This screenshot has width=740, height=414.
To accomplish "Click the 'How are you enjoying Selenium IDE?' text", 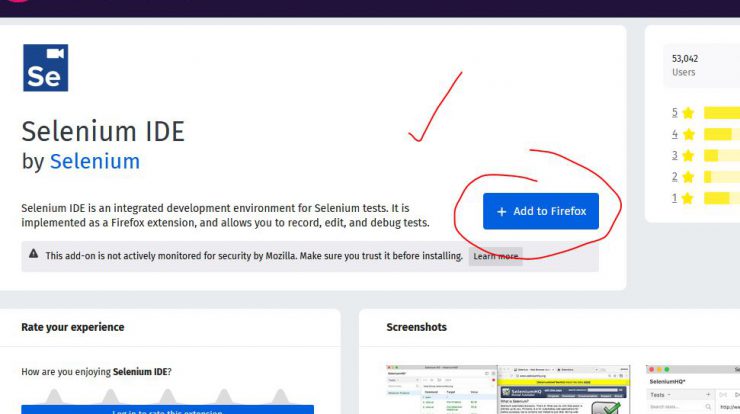I will tap(96, 372).
